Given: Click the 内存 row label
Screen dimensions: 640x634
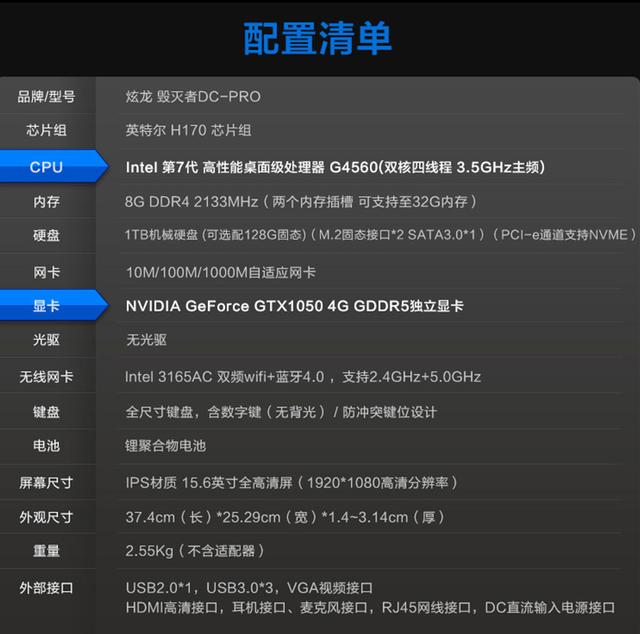Looking at the screenshot, I should (x=46, y=202).
